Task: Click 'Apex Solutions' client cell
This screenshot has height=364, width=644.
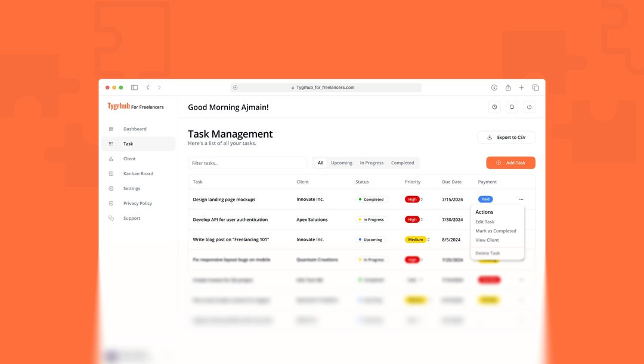Action: click(x=312, y=220)
